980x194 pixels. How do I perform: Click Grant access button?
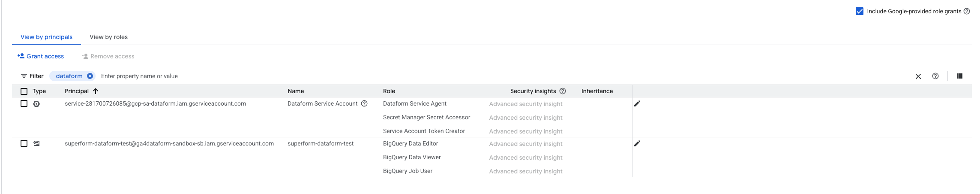(41, 56)
